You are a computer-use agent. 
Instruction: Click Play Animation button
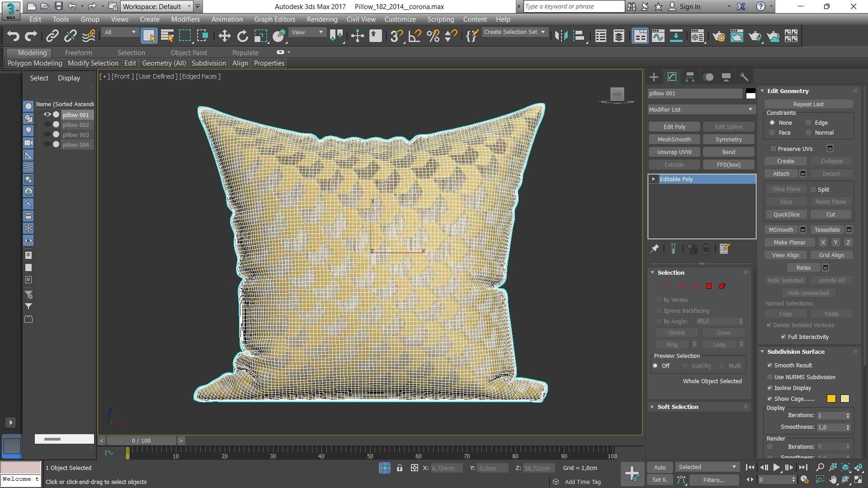coord(777,468)
